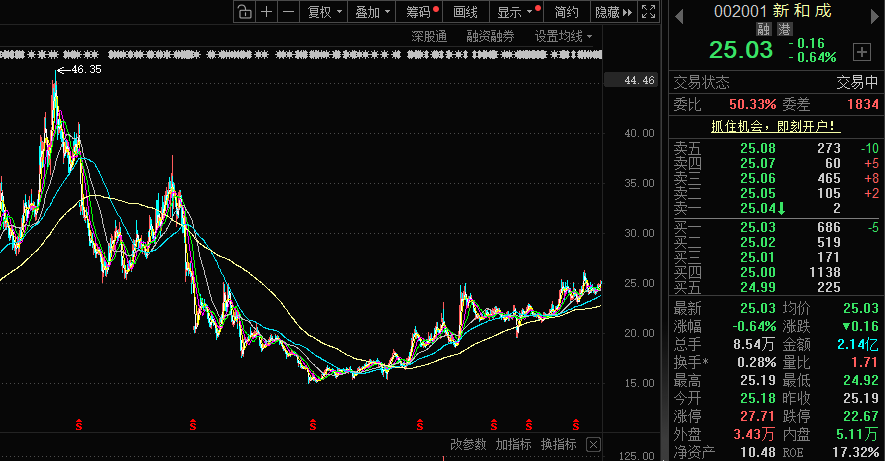Screen dimensions: 885x461
Task: Expand the 叠加 overlay dropdown
Action: point(372,12)
